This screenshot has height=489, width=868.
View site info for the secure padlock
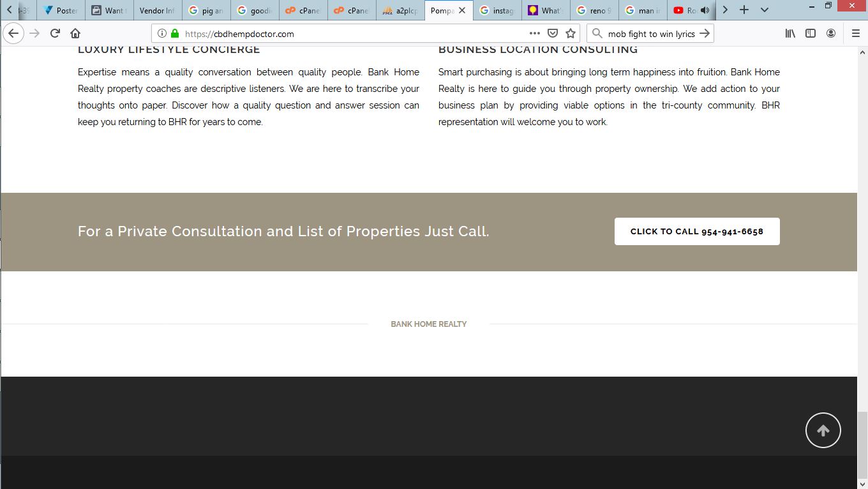(x=175, y=33)
